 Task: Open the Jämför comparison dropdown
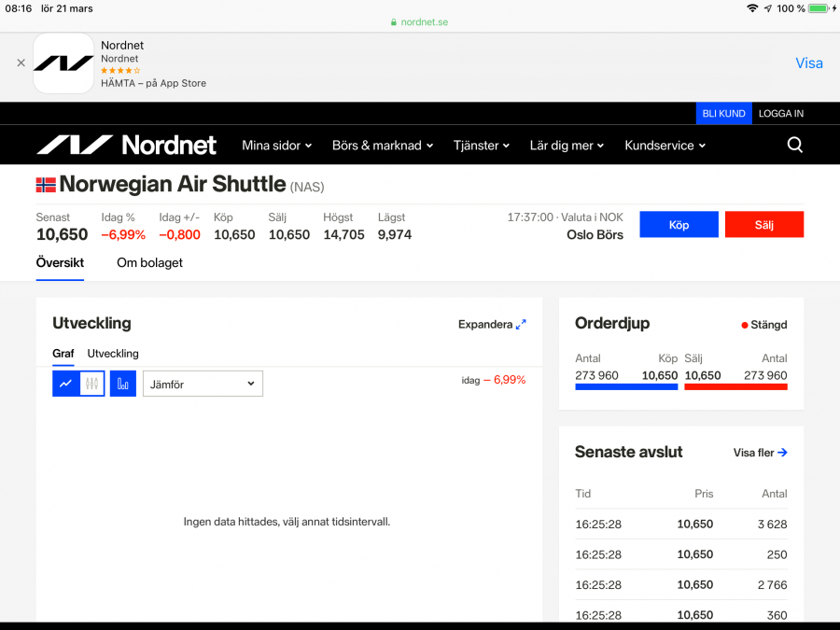[203, 384]
